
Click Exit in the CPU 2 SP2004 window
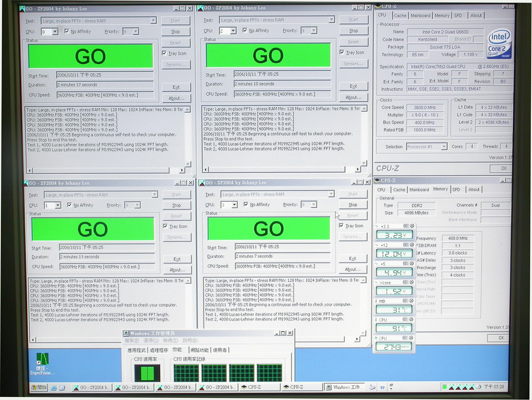click(353, 86)
